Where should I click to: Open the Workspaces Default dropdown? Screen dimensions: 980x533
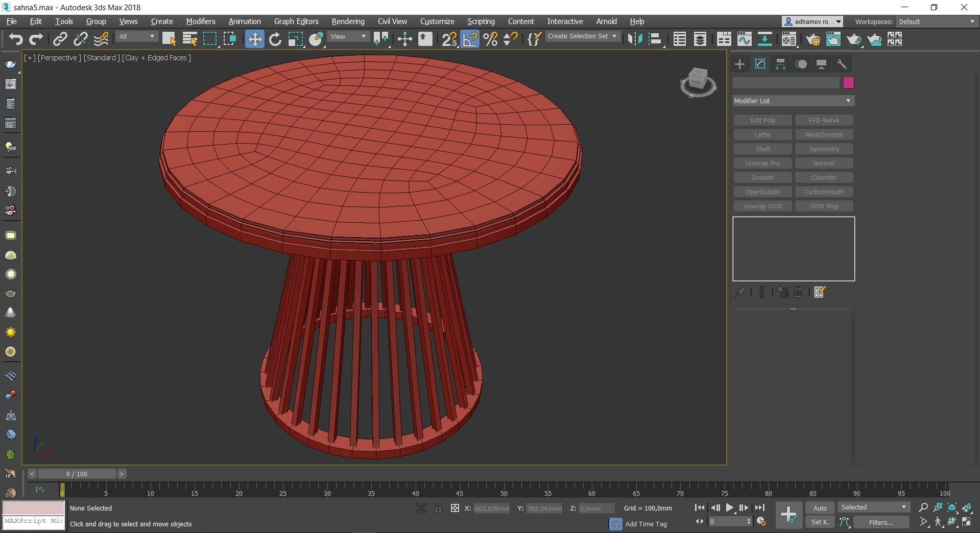(x=937, y=21)
